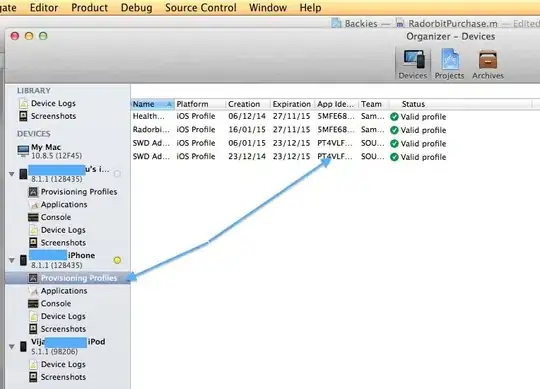
Task: Open the Source Control menu
Action: pyautogui.click(x=201, y=8)
